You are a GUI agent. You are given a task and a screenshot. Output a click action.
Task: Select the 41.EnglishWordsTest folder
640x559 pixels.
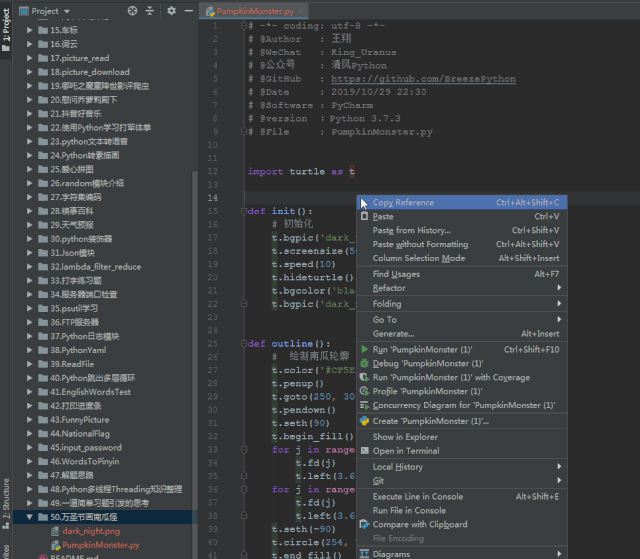point(91,392)
